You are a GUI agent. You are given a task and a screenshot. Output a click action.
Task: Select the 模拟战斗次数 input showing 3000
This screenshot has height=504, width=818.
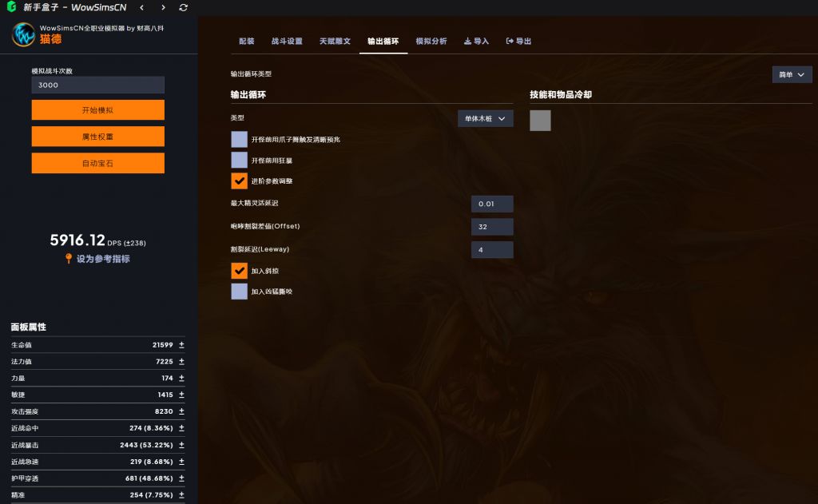[x=97, y=85]
